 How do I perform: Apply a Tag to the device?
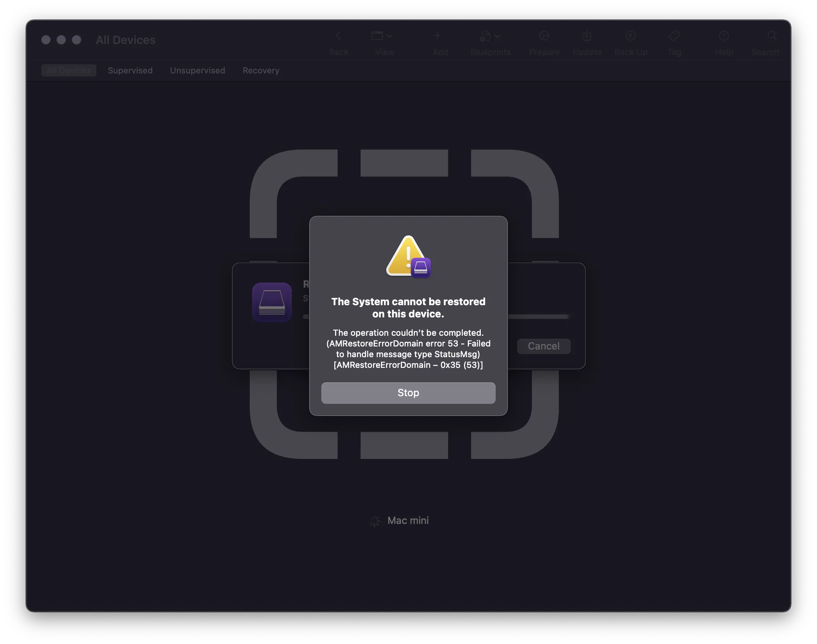tap(674, 42)
